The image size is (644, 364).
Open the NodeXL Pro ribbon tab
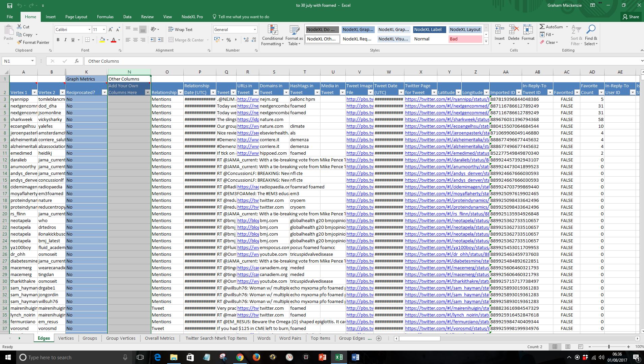coord(192,17)
